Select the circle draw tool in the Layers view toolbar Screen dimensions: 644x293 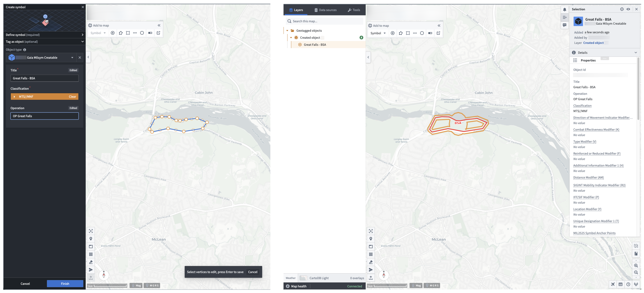coord(422,33)
